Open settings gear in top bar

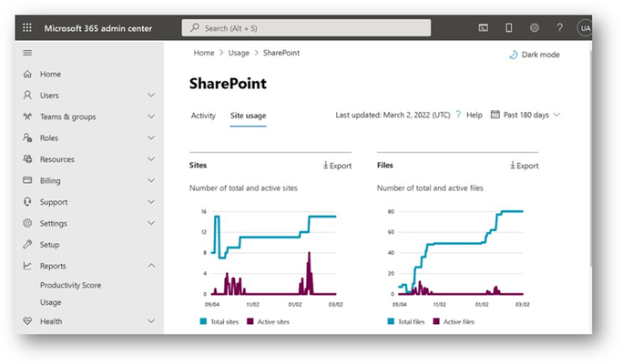tap(535, 28)
